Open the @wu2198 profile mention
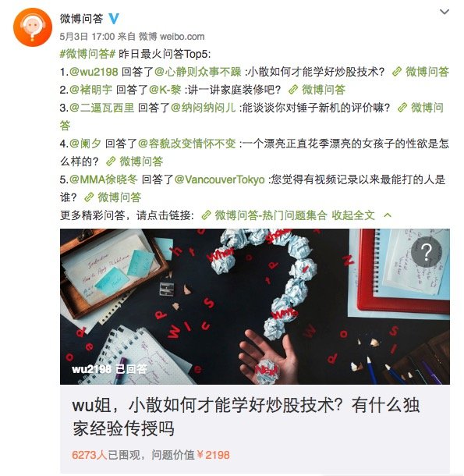 (x=94, y=72)
